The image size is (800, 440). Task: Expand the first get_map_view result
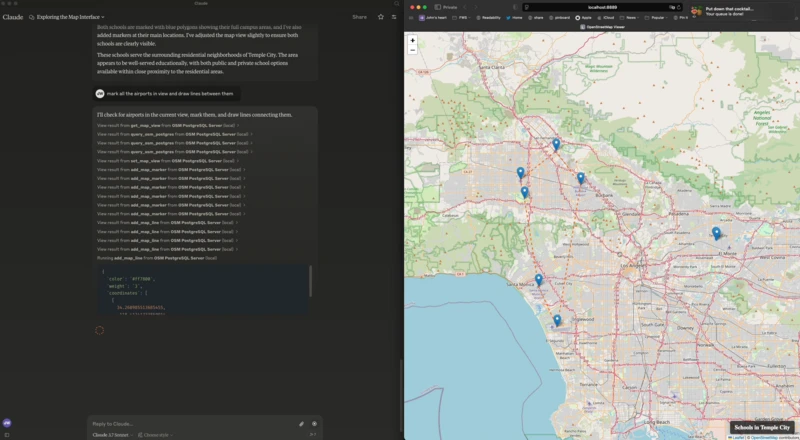(x=166, y=125)
